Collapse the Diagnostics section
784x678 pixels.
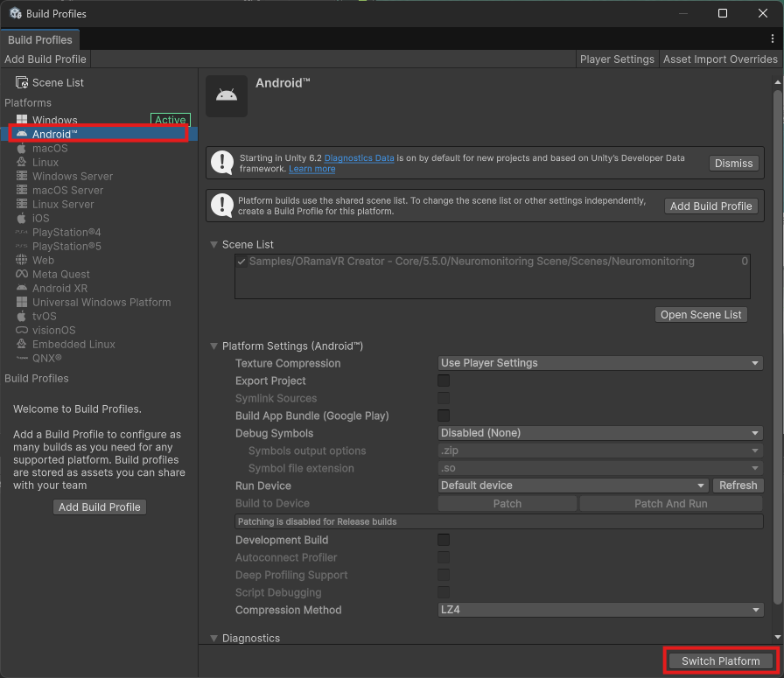[x=214, y=638]
